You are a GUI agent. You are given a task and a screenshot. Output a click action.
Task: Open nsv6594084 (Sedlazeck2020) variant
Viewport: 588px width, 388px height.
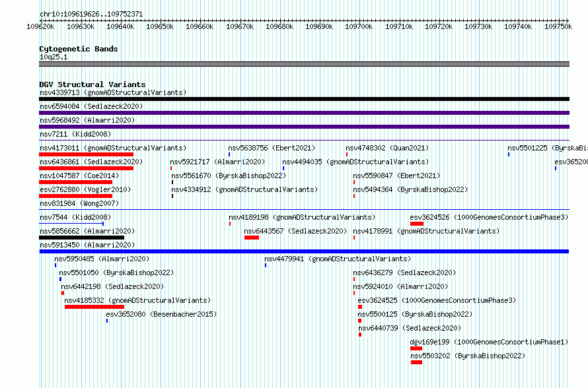(91, 106)
